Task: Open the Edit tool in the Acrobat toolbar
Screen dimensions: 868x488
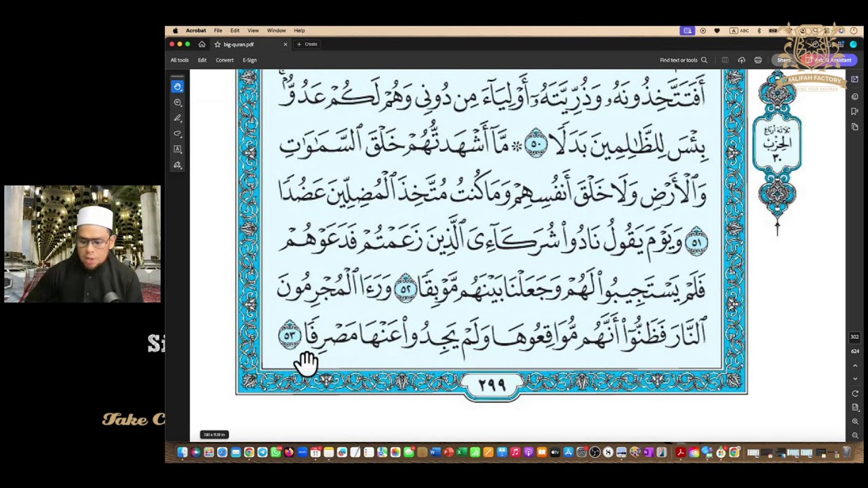Action: [202, 60]
